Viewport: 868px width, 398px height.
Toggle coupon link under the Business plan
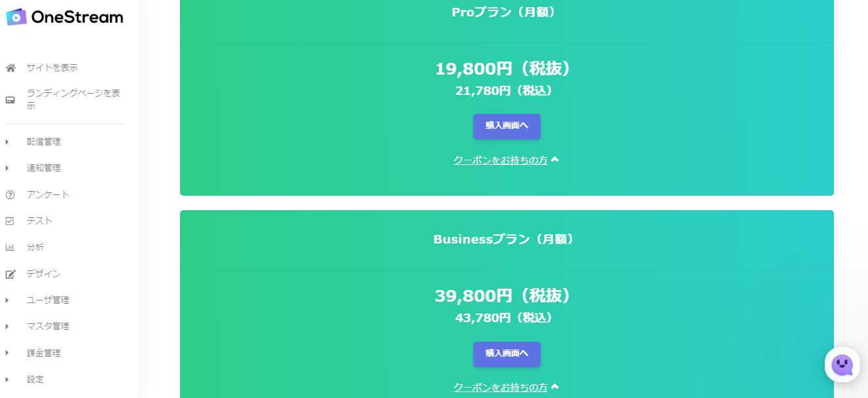[506, 387]
